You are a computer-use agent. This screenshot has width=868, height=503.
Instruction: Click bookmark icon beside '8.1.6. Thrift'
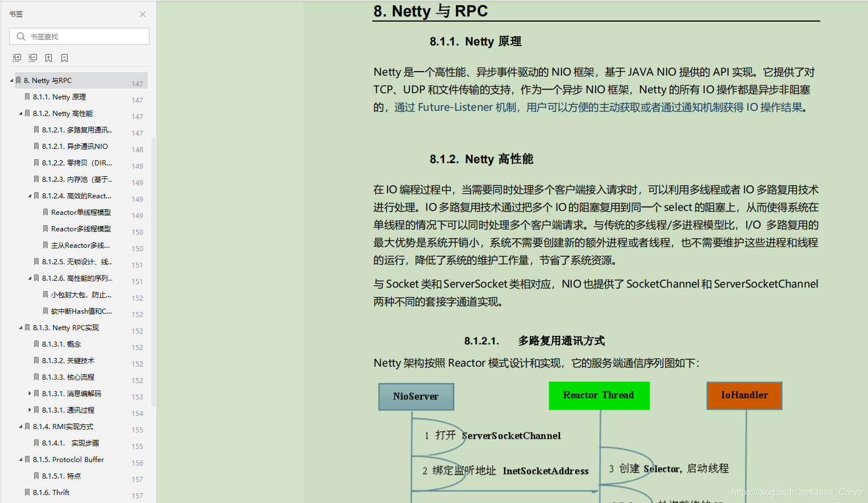point(27,493)
